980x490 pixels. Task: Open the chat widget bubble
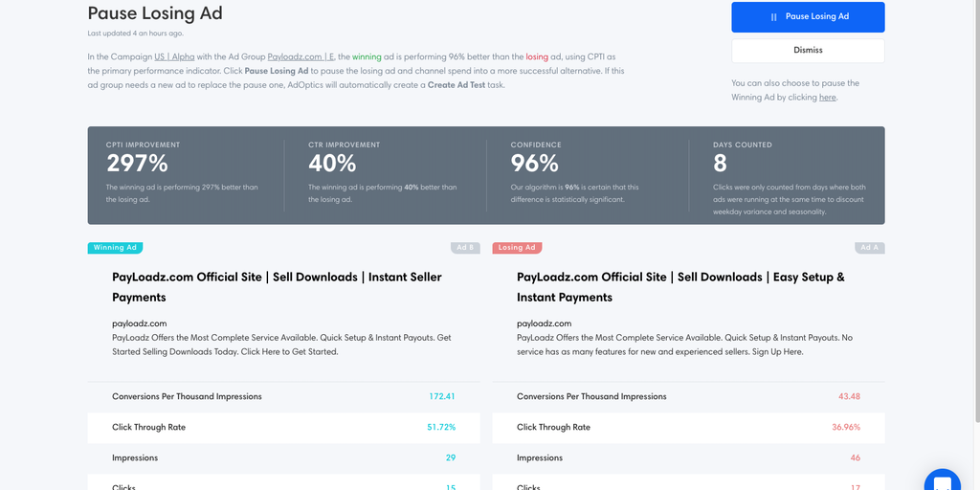click(x=943, y=481)
